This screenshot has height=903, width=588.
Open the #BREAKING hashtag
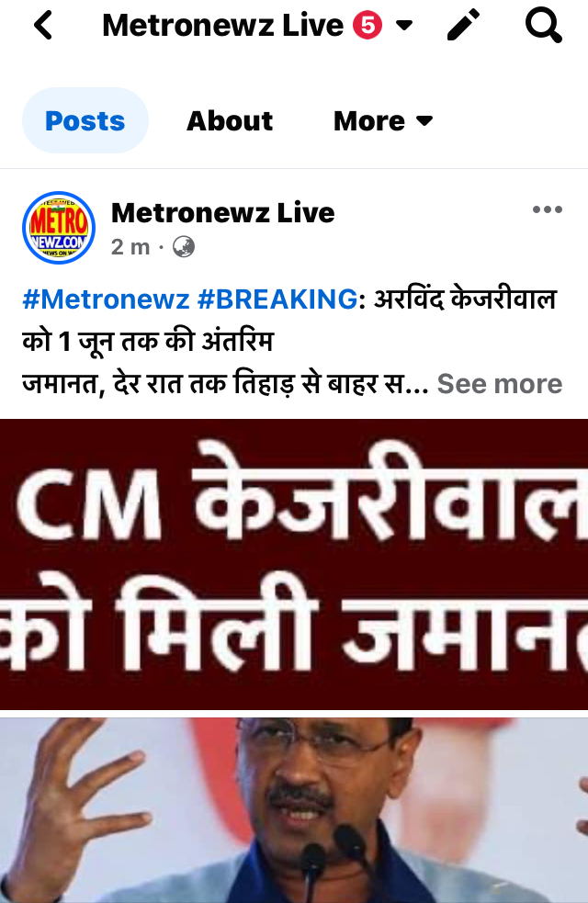coord(277,299)
